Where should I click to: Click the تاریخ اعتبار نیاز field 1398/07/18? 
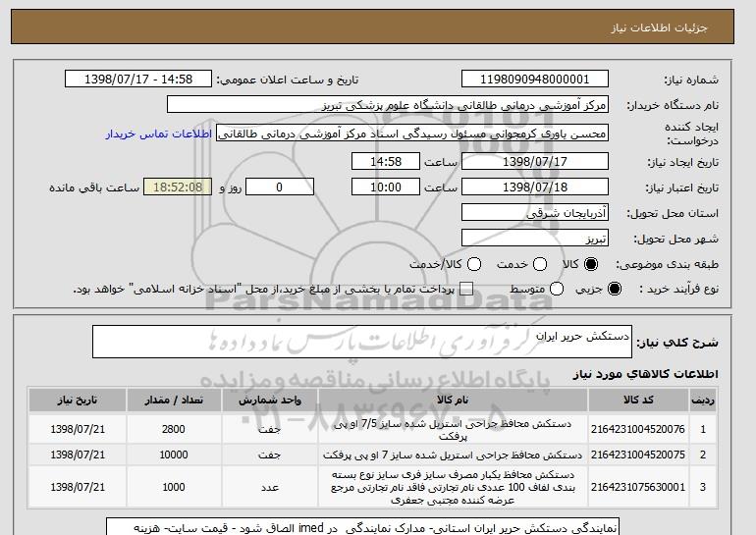point(535,187)
